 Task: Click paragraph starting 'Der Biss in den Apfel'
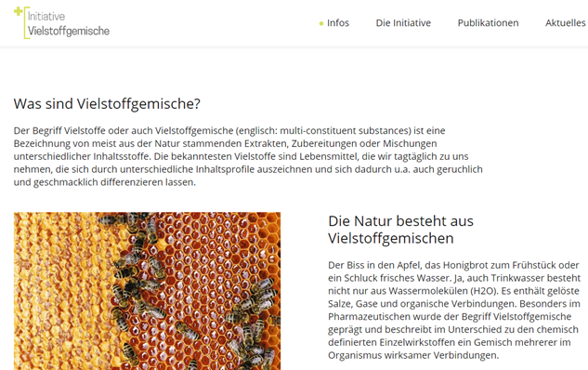pos(454,310)
